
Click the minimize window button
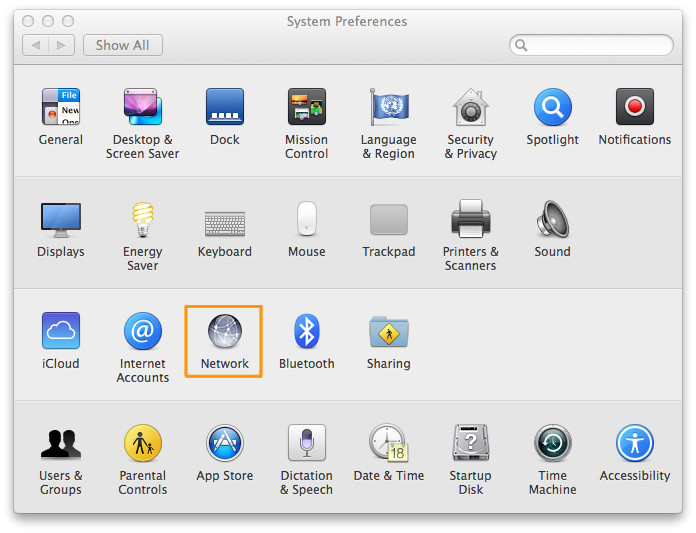point(48,21)
